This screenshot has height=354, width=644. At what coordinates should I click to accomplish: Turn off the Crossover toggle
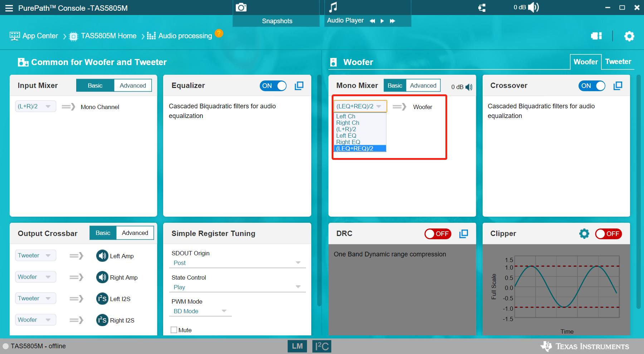tap(592, 86)
